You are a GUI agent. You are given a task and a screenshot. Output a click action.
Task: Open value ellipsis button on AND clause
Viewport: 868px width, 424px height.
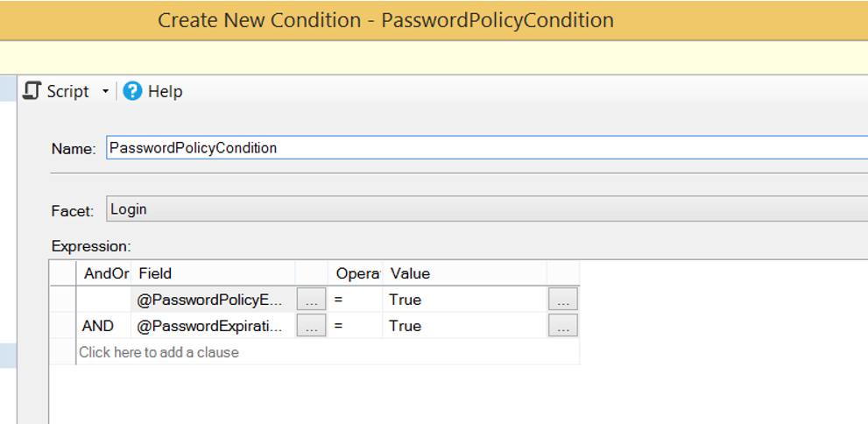point(563,326)
